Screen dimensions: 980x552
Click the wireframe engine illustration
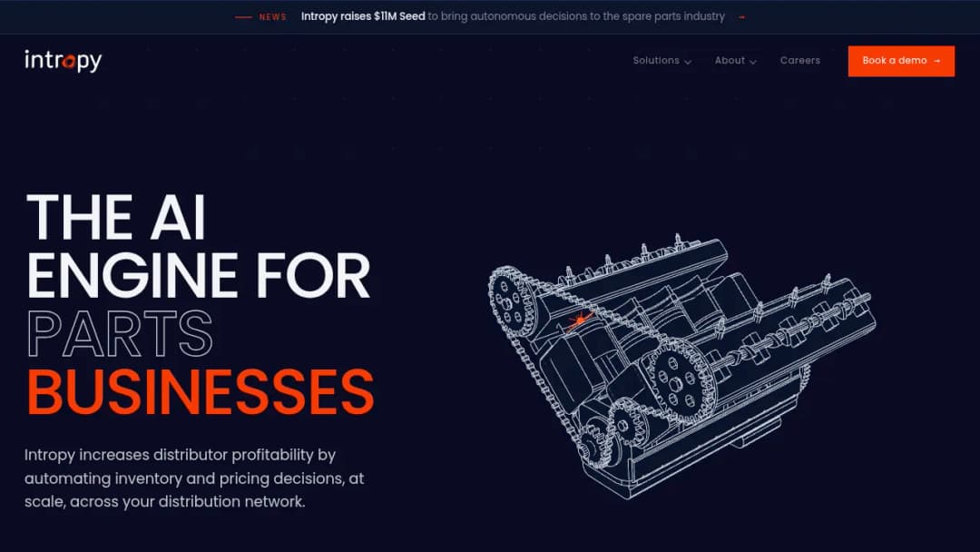(681, 366)
